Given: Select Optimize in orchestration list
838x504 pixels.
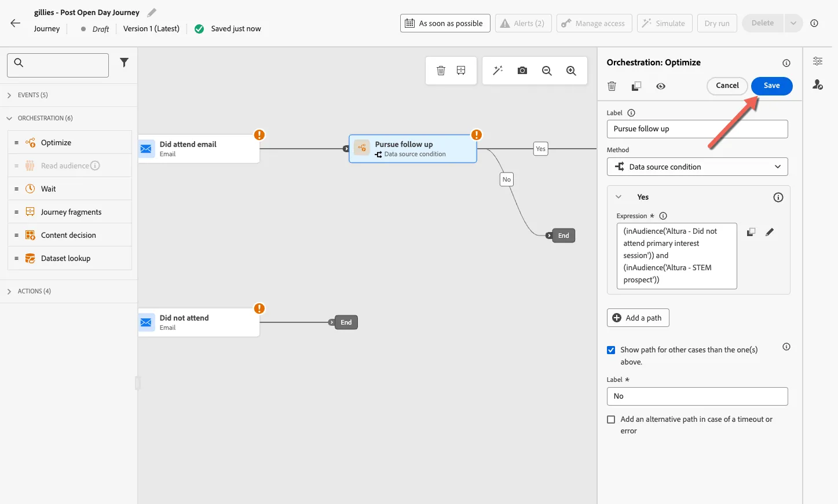Looking at the screenshot, I should coord(69,142).
